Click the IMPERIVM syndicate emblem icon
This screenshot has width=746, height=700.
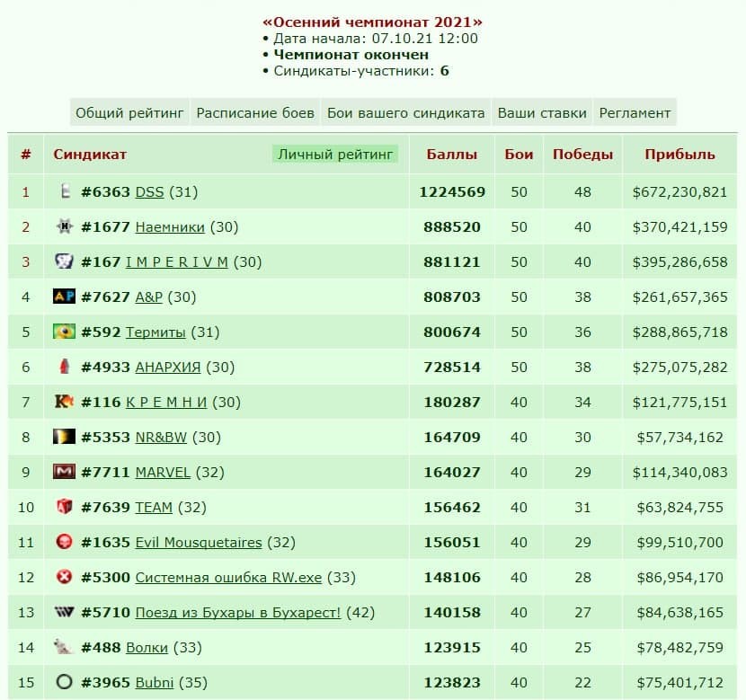[x=64, y=261]
